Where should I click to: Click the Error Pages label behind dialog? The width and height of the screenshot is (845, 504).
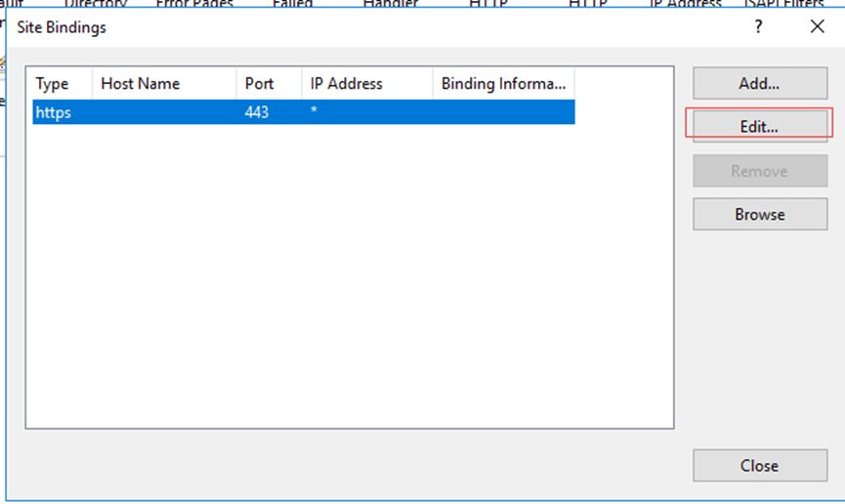(194, 5)
